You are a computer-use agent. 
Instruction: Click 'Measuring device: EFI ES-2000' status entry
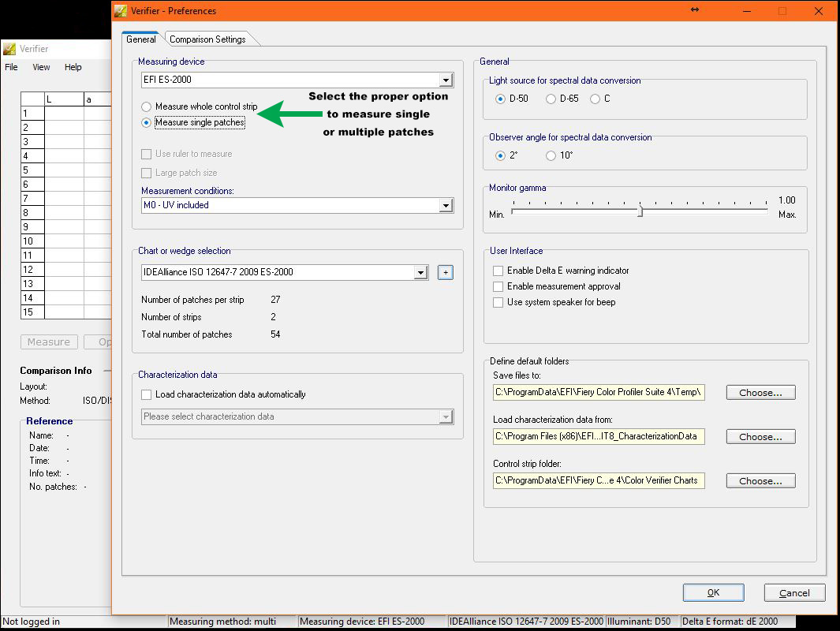tap(362, 622)
